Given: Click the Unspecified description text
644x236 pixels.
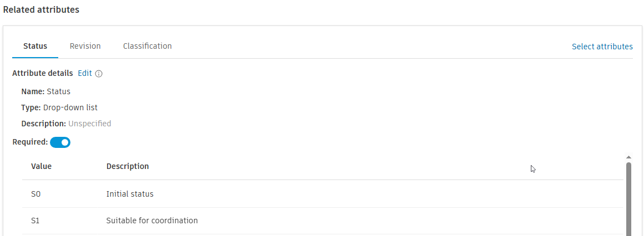Looking at the screenshot, I should point(89,124).
